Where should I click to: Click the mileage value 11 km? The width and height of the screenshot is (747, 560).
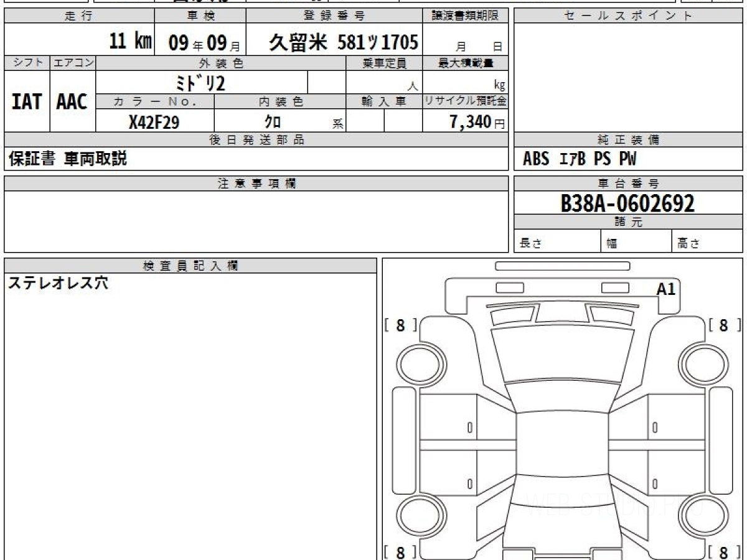coord(131,42)
